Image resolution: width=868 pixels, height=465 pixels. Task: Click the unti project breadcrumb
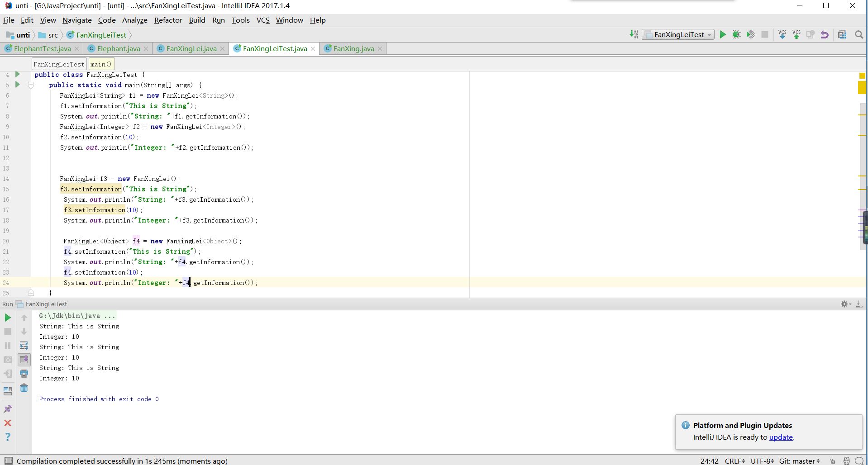(18, 35)
